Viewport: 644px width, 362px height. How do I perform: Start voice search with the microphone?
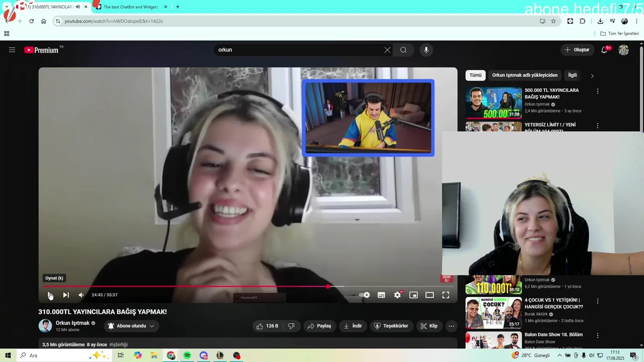point(426,50)
